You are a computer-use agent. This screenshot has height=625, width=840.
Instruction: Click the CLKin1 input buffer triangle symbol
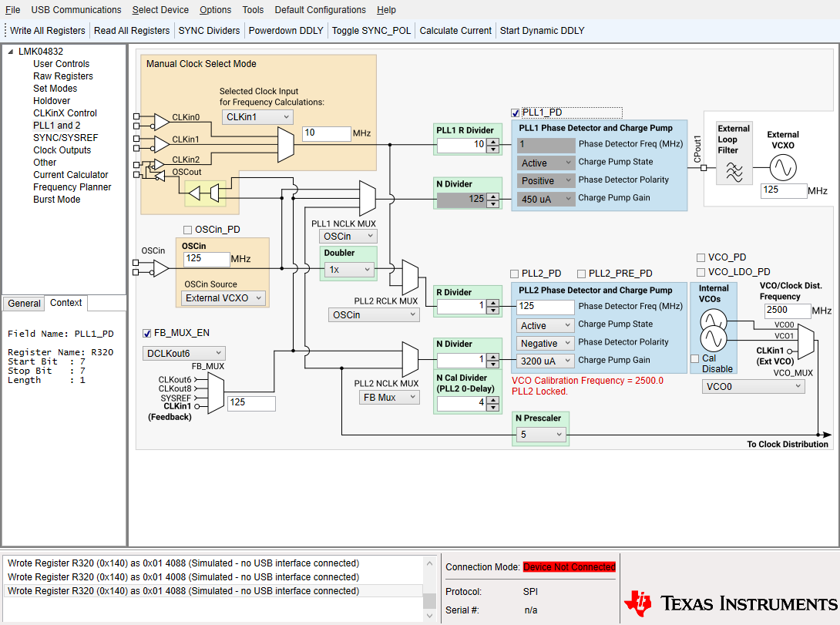pos(161,143)
